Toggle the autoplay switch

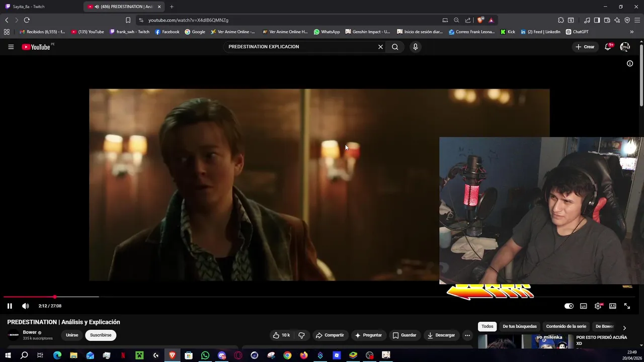pos(569,306)
